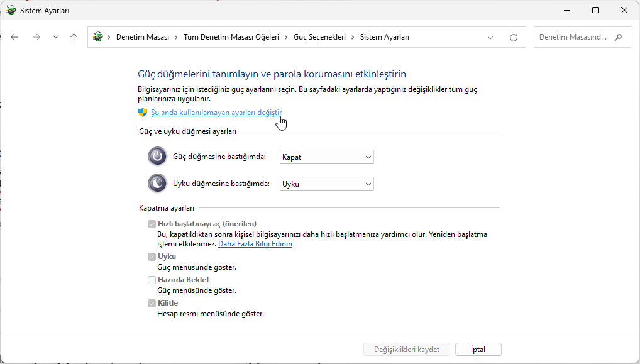Click the search magnifier icon
The image size is (640, 364).
[619, 37]
